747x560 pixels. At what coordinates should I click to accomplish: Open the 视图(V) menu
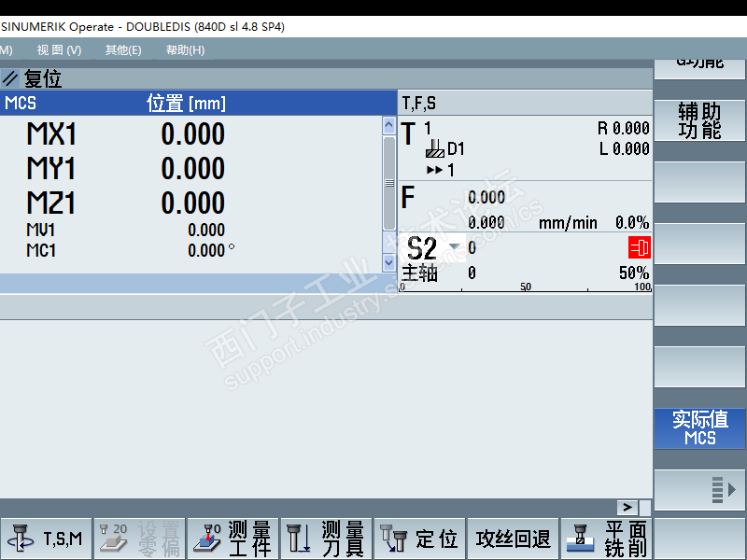point(59,50)
